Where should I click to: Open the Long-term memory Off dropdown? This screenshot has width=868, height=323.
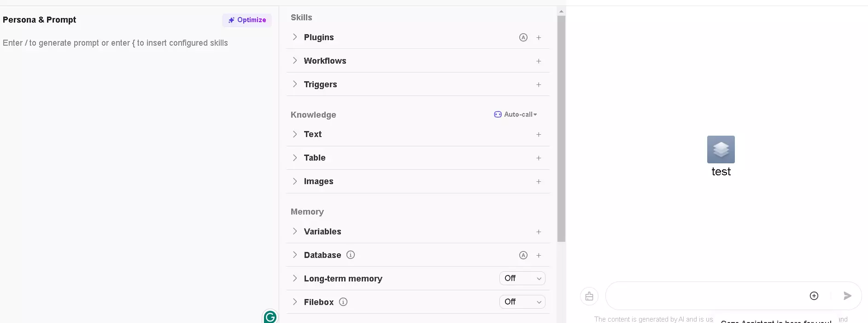(x=522, y=278)
